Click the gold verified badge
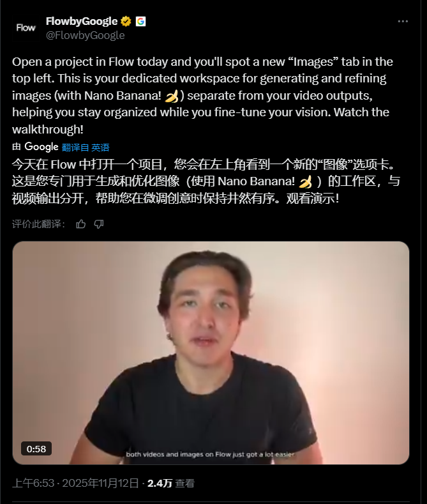 tap(126, 22)
